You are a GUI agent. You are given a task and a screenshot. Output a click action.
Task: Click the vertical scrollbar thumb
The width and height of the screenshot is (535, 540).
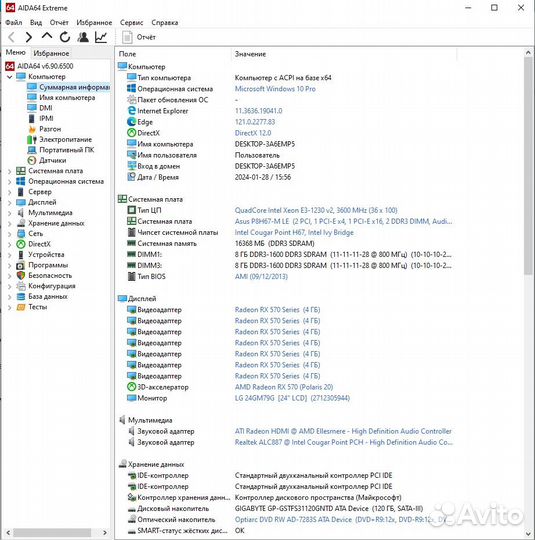(x=528, y=165)
